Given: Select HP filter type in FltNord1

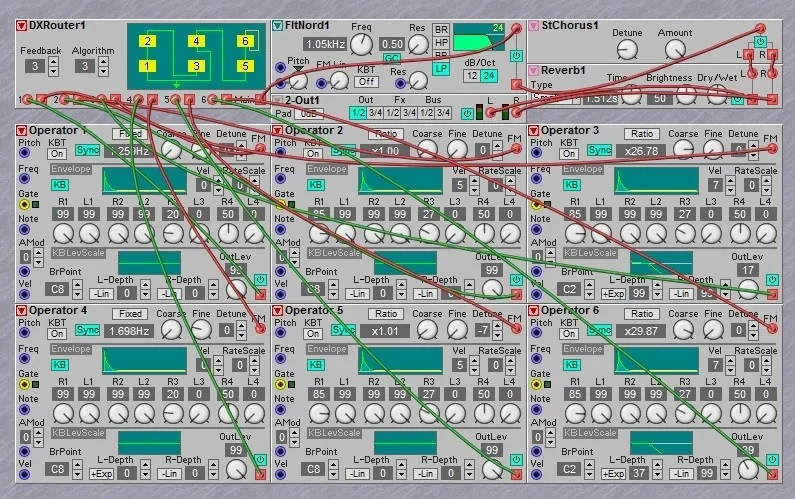Looking at the screenshot, I should click(x=441, y=43).
